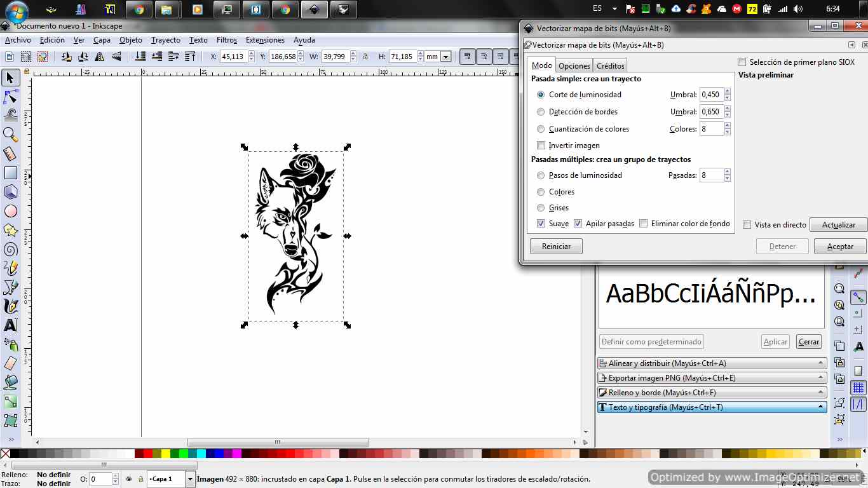
Task: Select the Pencil freehand tool
Action: pyautogui.click(x=11, y=268)
